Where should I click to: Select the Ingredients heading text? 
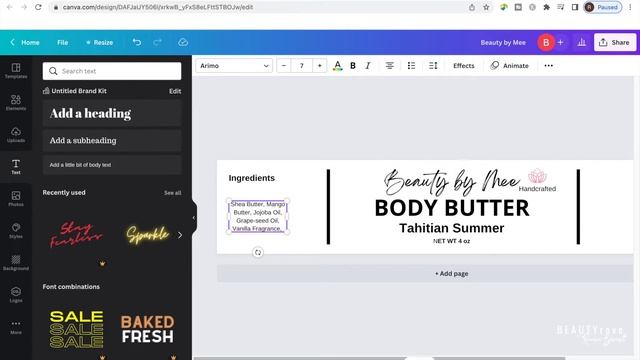click(252, 178)
